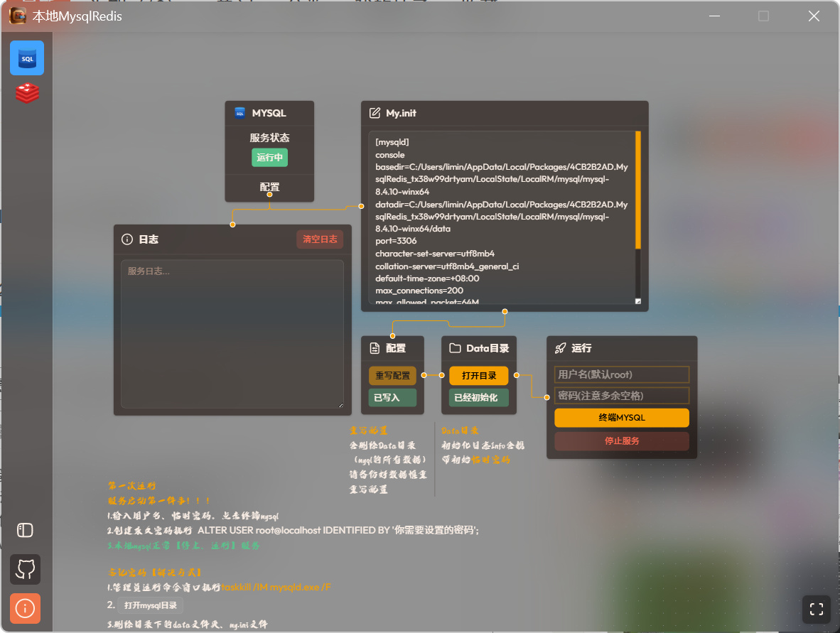Click the 已写入 status button
The height and width of the screenshot is (633, 840).
[x=393, y=397]
